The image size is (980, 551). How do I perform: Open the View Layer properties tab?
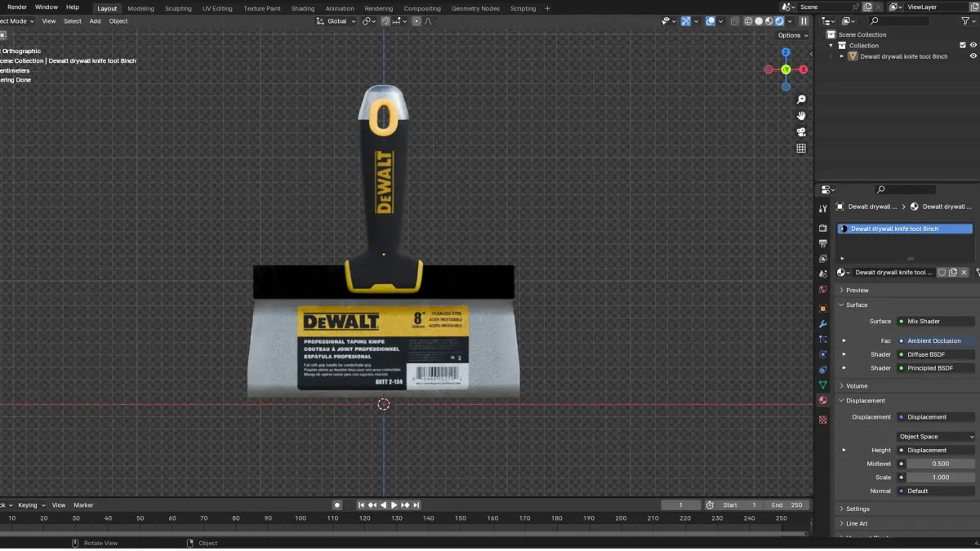point(822,259)
